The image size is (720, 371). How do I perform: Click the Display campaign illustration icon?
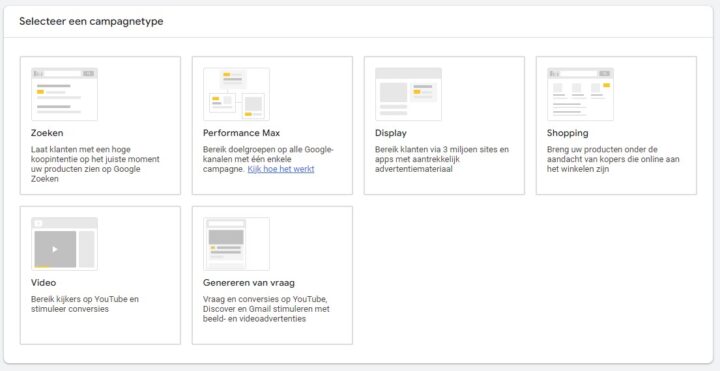[408, 94]
